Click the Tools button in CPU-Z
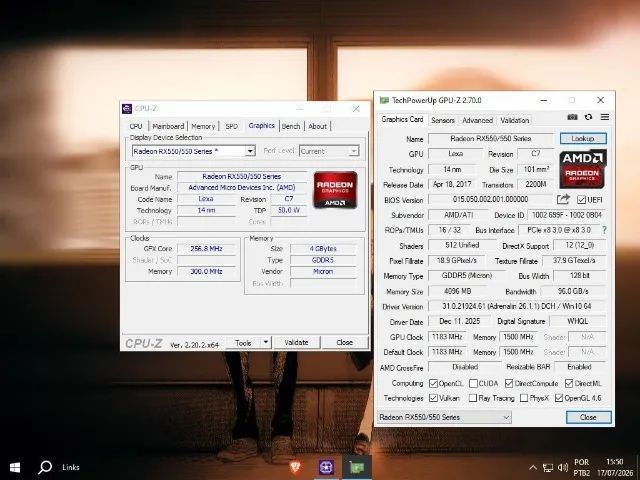640x480 pixels. point(243,342)
